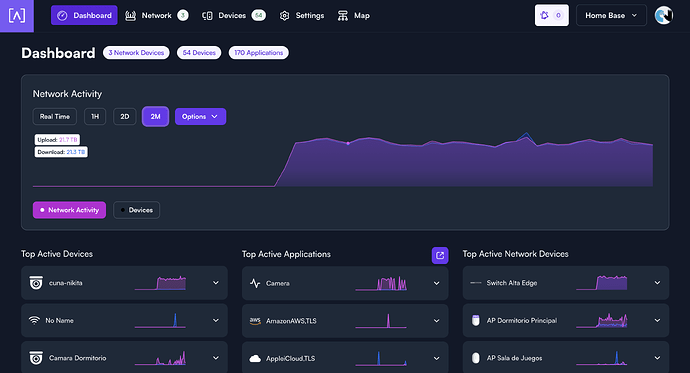The height and width of the screenshot is (373, 690).
Task: Open Top Active Applications external link icon
Action: pyautogui.click(x=440, y=255)
